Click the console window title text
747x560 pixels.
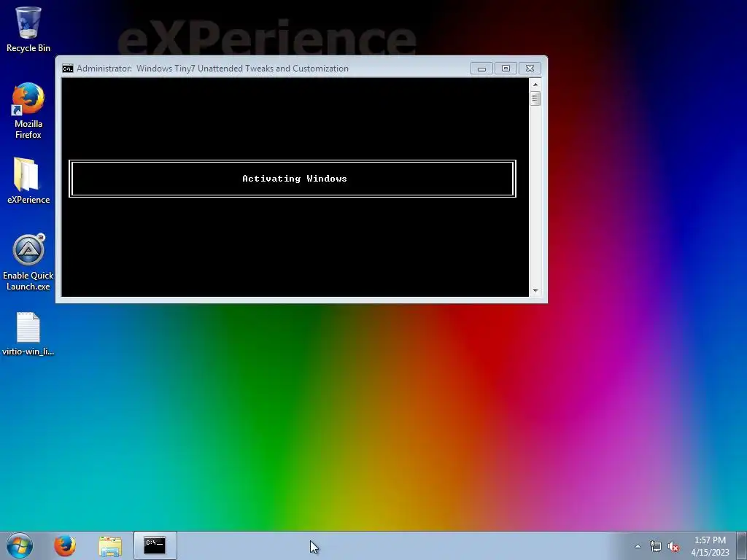pos(212,69)
